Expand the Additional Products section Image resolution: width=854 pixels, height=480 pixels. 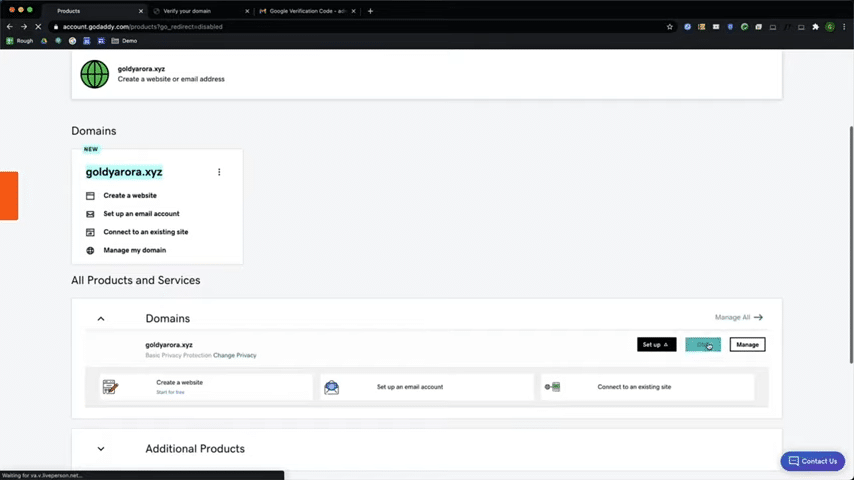(101, 449)
